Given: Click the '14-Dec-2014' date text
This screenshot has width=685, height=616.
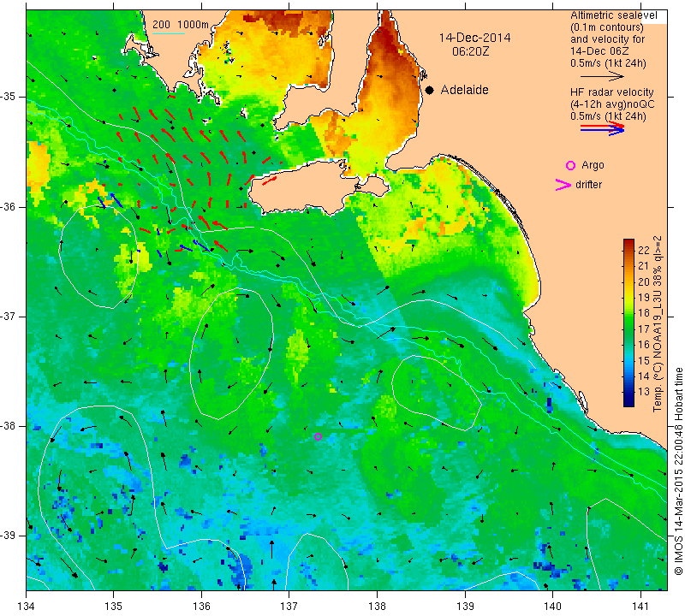Looking at the screenshot, I should [x=474, y=38].
